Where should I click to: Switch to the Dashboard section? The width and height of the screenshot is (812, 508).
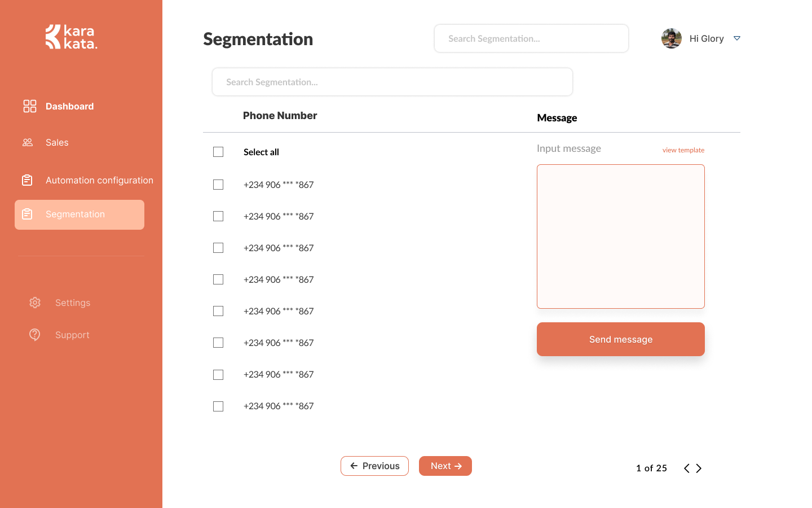tap(69, 106)
